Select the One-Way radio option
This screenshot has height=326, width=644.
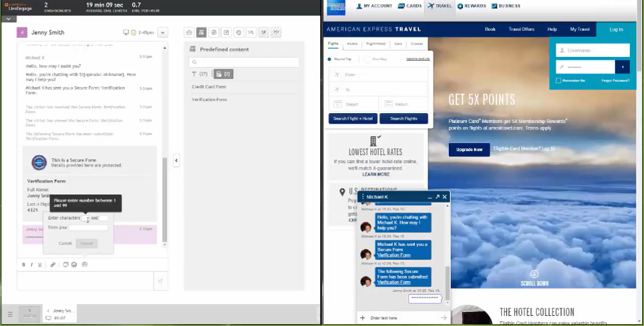click(x=367, y=59)
